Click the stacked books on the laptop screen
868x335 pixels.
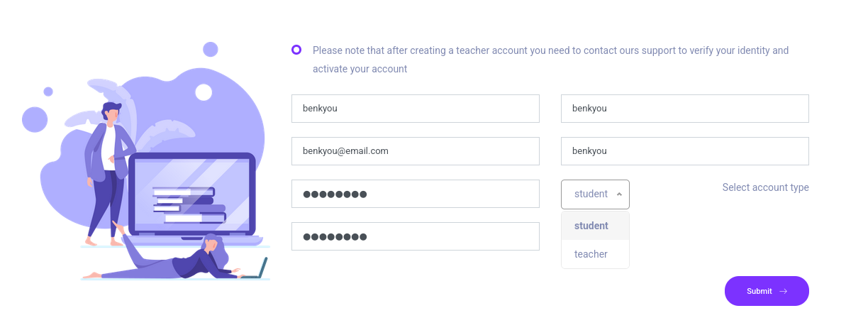[x=186, y=205]
